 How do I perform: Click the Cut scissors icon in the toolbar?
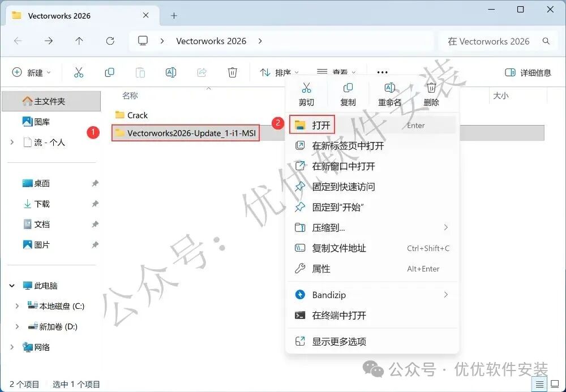(x=78, y=72)
